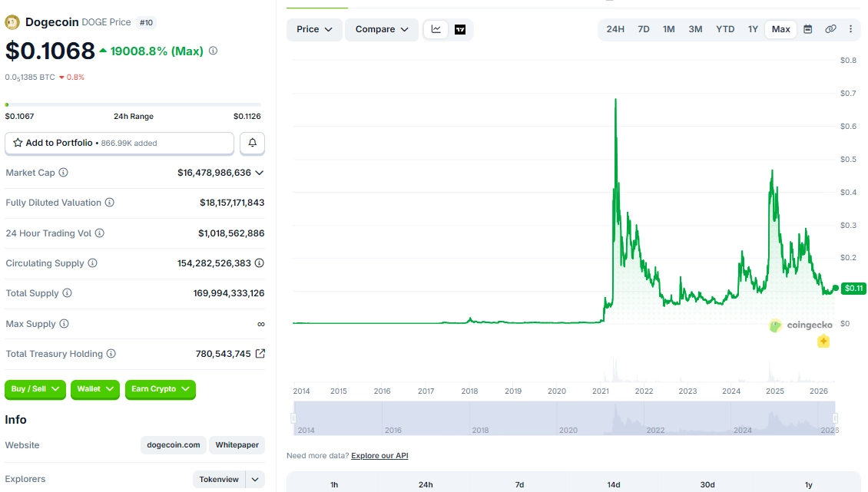Select the 24H time range
The width and height of the screenshot is (868, 492).
615,29
